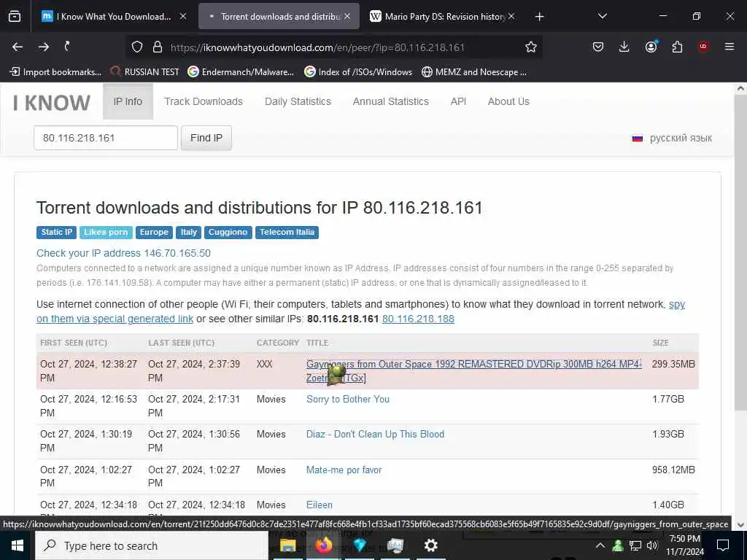This screenshot has height=560, width=747.
Task: Click the spy on them generated link
Action: click(x=360, y=311)
